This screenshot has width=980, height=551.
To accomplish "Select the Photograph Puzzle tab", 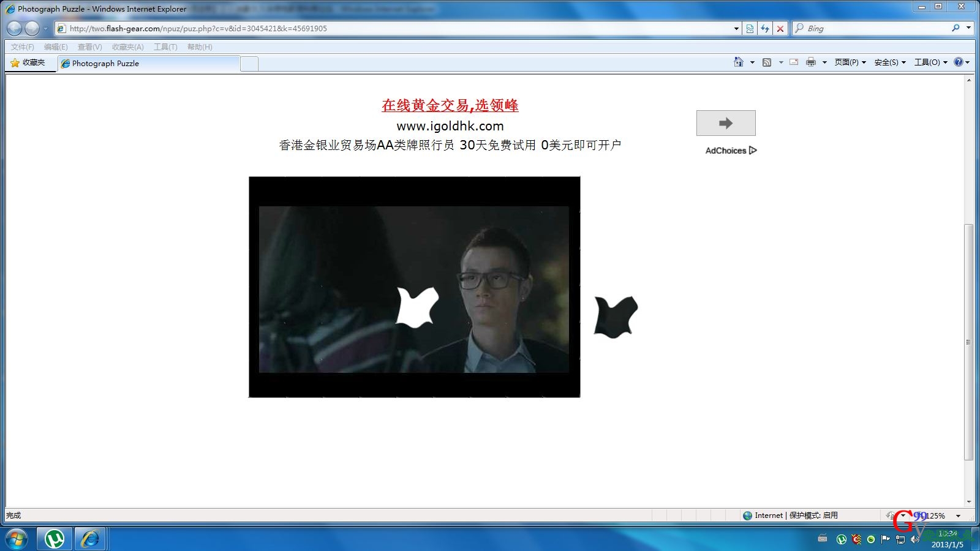I will (149, 63).
